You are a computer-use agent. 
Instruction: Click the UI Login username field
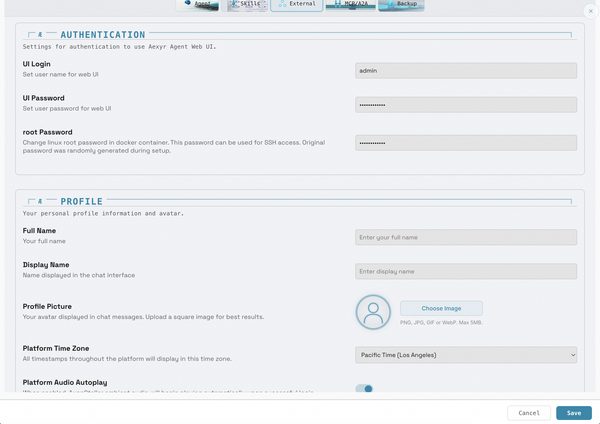point(466,71)
